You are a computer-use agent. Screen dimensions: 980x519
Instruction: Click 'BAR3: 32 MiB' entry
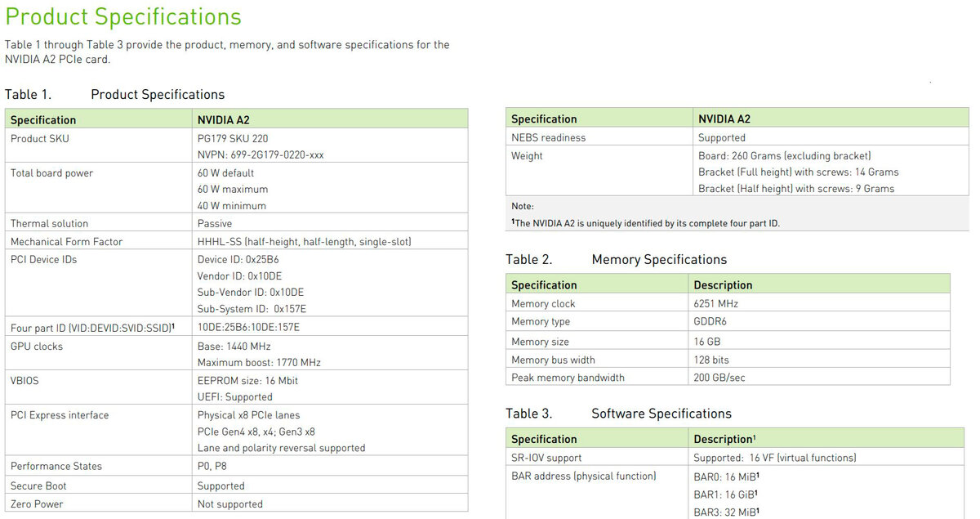tap(728, 512)
